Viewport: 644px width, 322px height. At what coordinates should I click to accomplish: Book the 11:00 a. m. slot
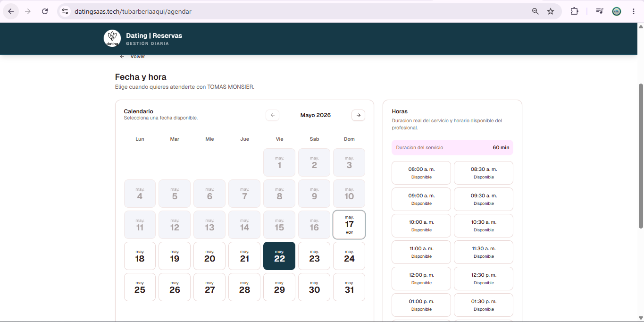421,252
